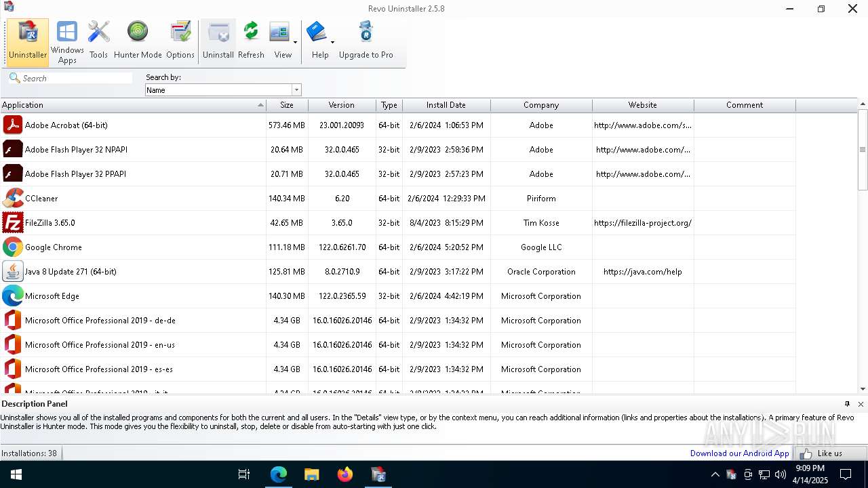The height and width of the screenshot is (488, 868).
Task: Sort by the Website column header
Action: (x=643, y=105)
